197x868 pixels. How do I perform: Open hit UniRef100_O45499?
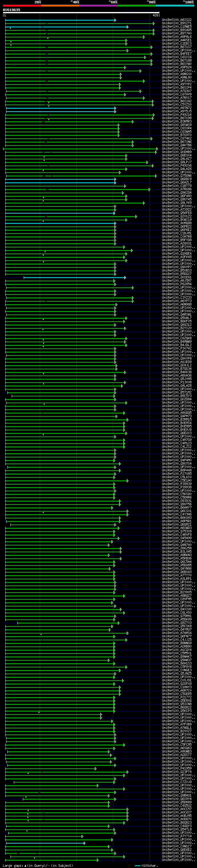coord(177,538)
